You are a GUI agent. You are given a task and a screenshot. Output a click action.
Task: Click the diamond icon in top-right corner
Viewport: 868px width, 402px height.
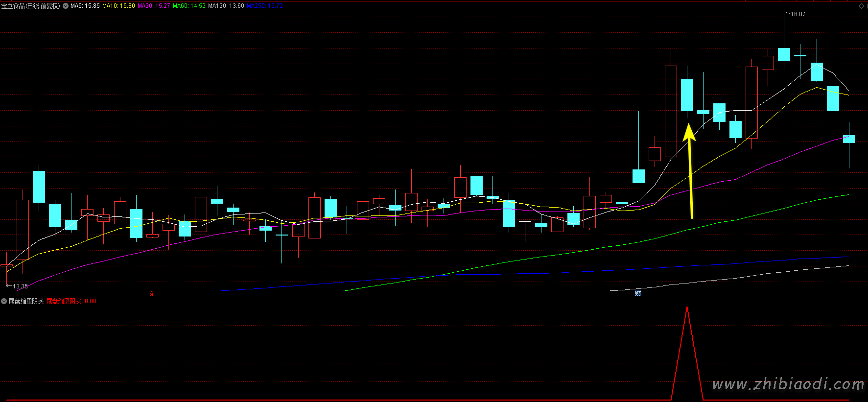pyautogui.click(x=861, y=6)
